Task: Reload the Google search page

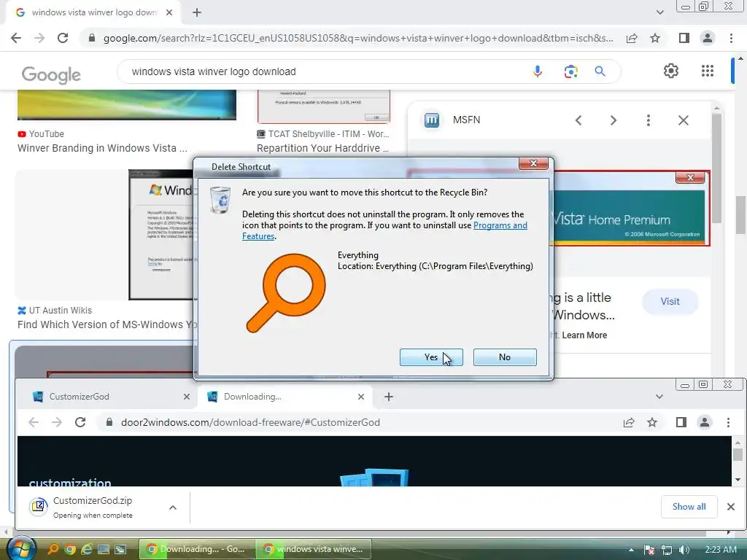Action: [63, 38]
